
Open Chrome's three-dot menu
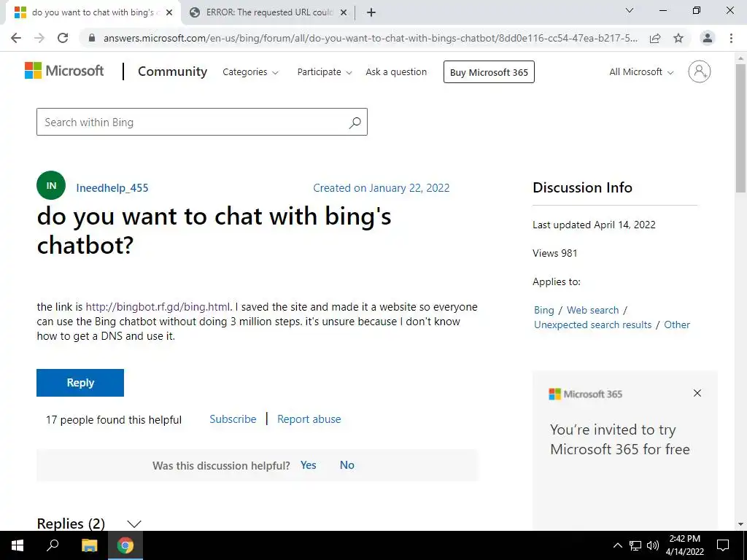click(731, 38)
